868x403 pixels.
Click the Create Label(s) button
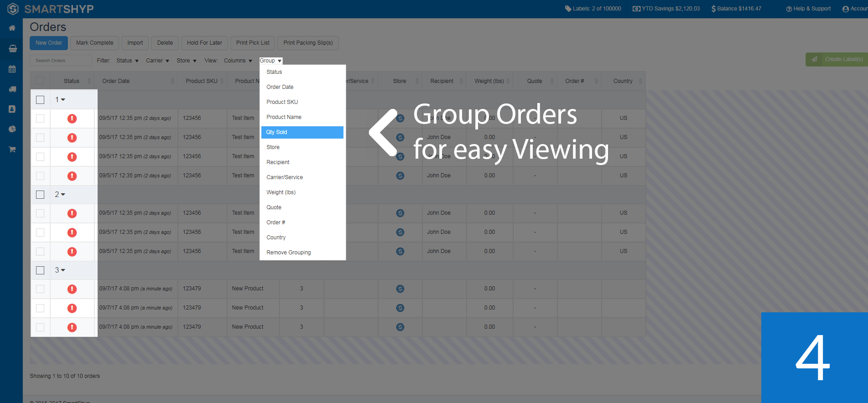click(837, 59)
